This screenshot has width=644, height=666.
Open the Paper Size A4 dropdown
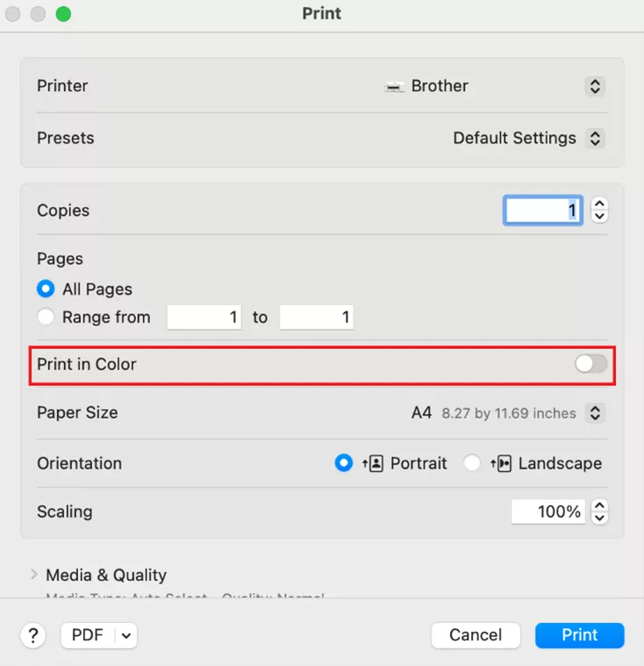595,413
